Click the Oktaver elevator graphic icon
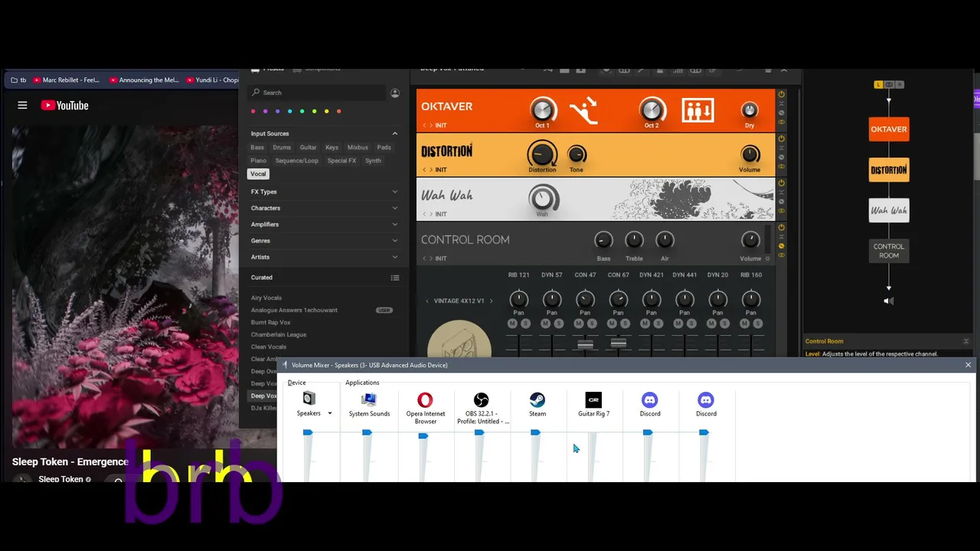980x551 pixels. 697,110
